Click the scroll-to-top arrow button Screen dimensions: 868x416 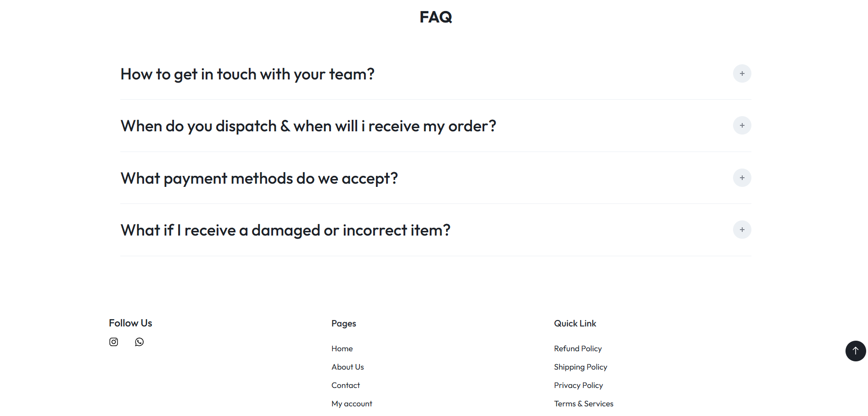coord(855,351)
